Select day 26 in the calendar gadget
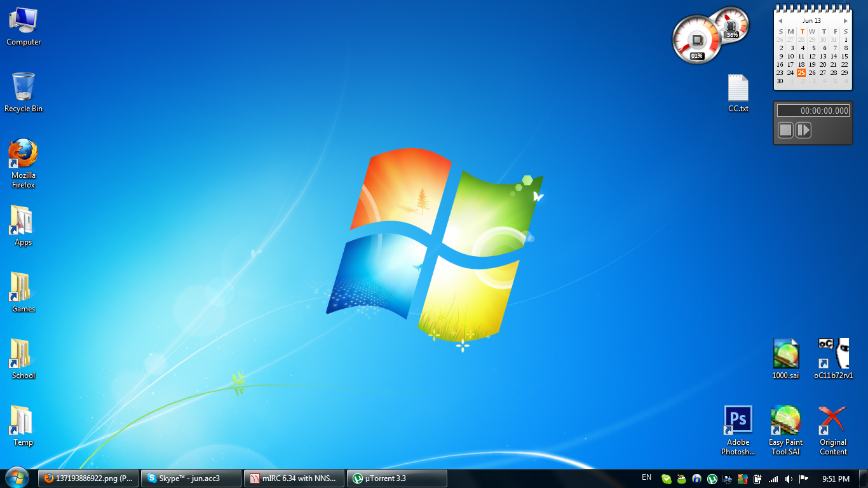868x488 pixels. coord(812,72)
